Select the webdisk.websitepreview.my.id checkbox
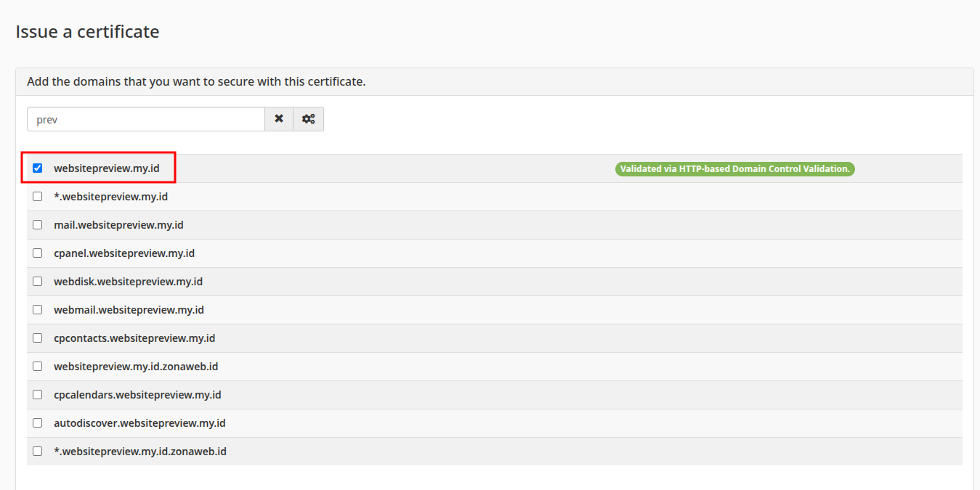This screenshot has height=490, width=980. point(38,281)
